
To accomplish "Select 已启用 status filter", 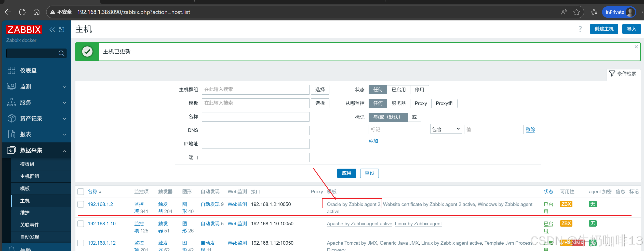I will [399, 90].
